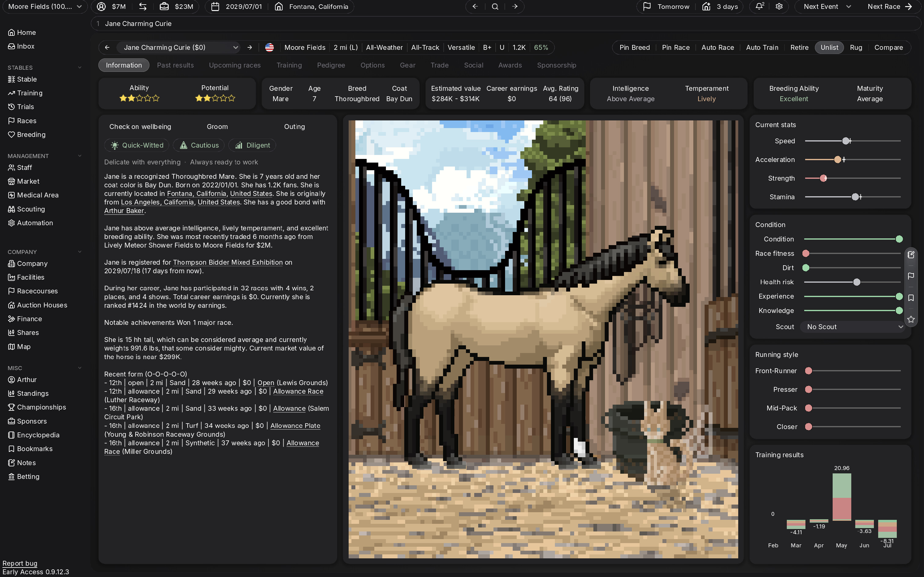The image size is (924, 577).
Task: Go back with the top navigation left arrow
Action: tap(475, 6)
